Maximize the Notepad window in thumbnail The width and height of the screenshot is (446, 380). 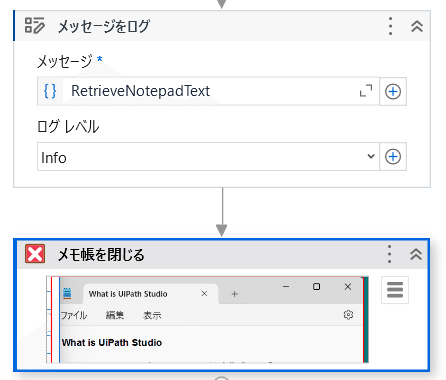click(316, 287)
